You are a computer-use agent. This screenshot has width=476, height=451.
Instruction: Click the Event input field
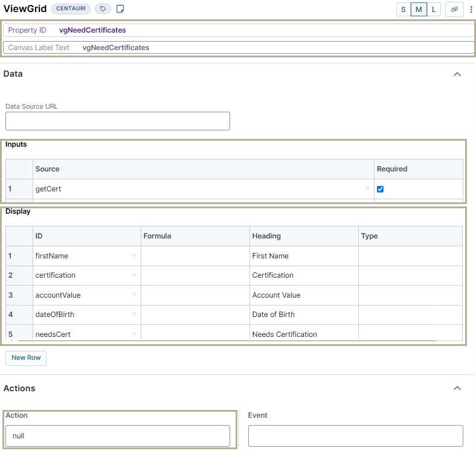tap(355, 435)
